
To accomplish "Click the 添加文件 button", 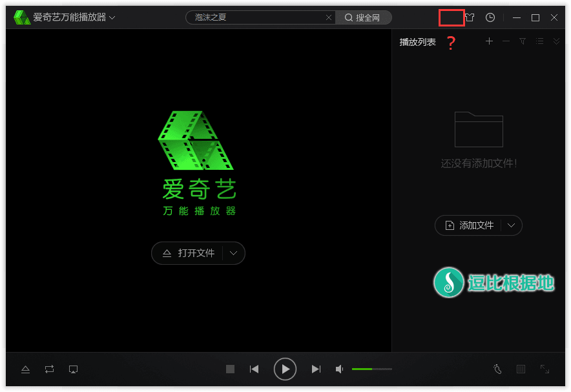I will pyautogui.click(x=470, y=225).
